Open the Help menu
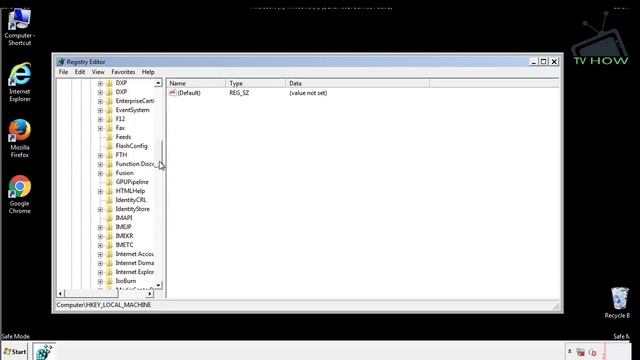This screenshot has height=360, width=640. click(148, 72)
